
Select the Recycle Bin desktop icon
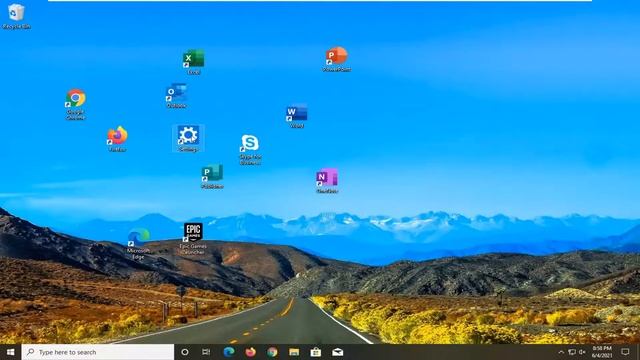click(x=16, y=16)
